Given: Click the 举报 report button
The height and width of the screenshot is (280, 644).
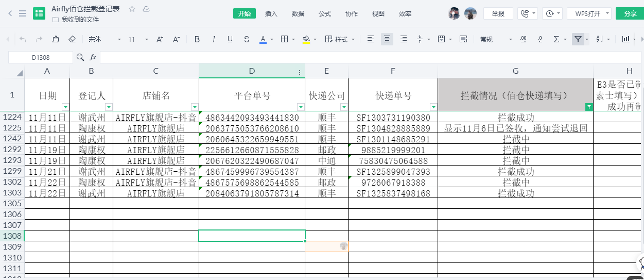Looking at the screenshot, I should [x=498, y=13].
